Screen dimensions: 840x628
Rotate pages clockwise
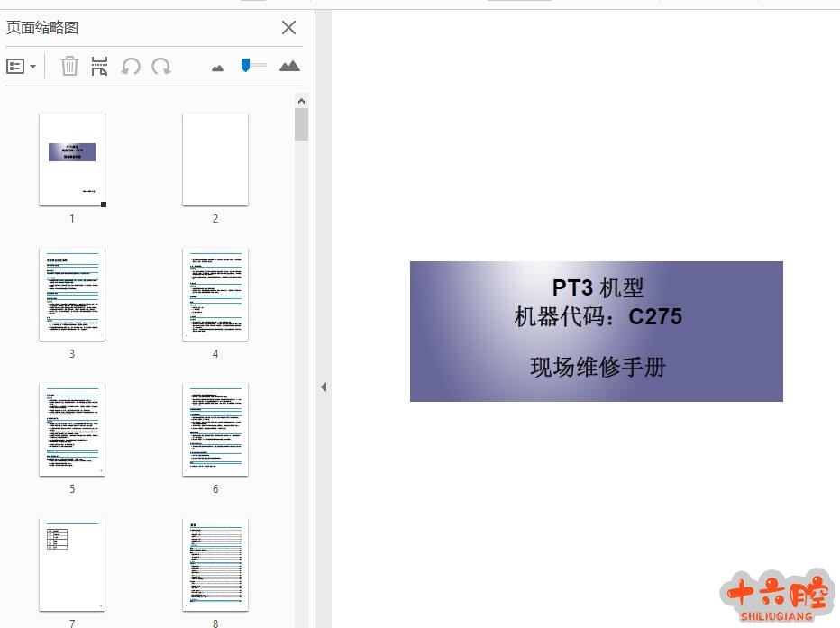(161, 66)
